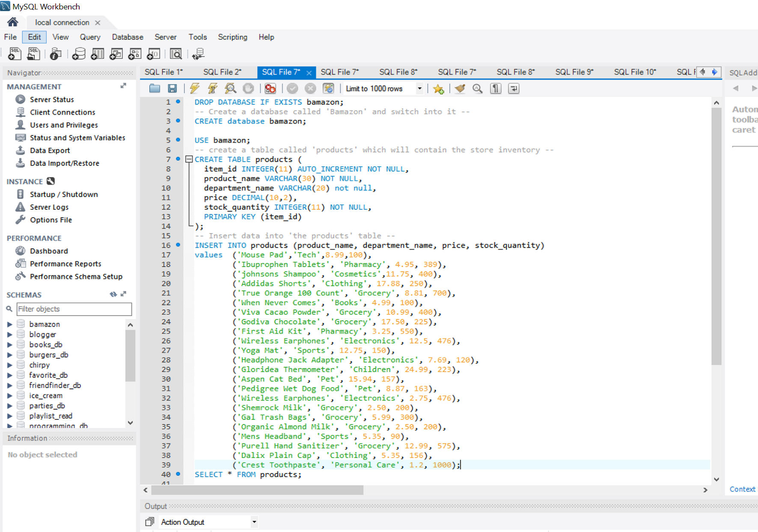
Task: Save the script with the floppy disk icon
Action: 172,89
